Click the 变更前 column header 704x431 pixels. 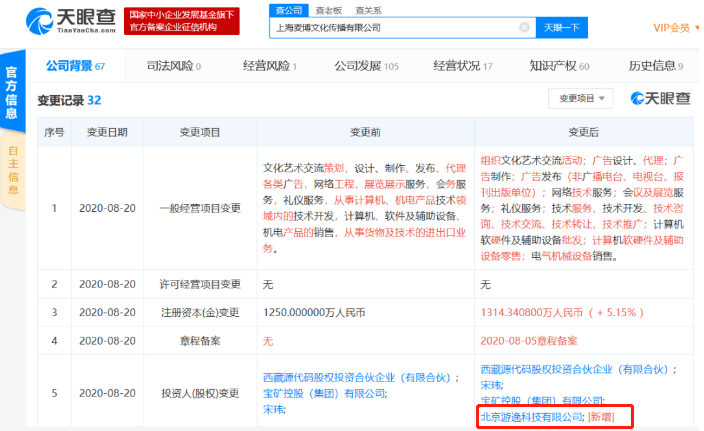(365, 132)
